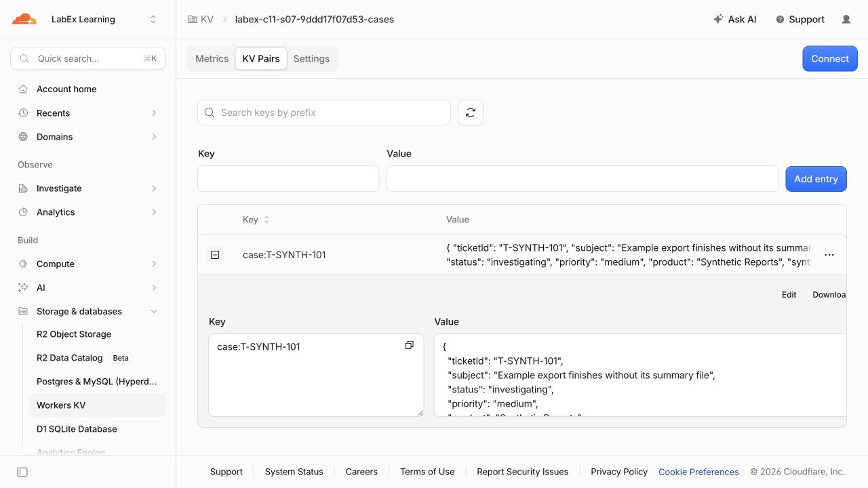Click the Cloudflare logo
Viewport: 868px width, 488px height.
click(24, 19)
